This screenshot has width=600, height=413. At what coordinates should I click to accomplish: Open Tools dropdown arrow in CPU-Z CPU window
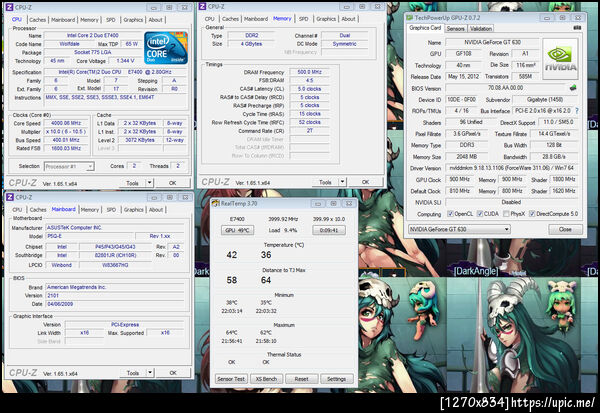(x=150, y=183)
